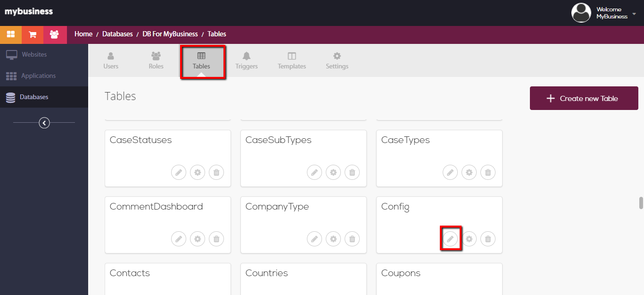Select Databases in the sidebar
Screen dimensions: 644x295
click(x=44, y=97)
